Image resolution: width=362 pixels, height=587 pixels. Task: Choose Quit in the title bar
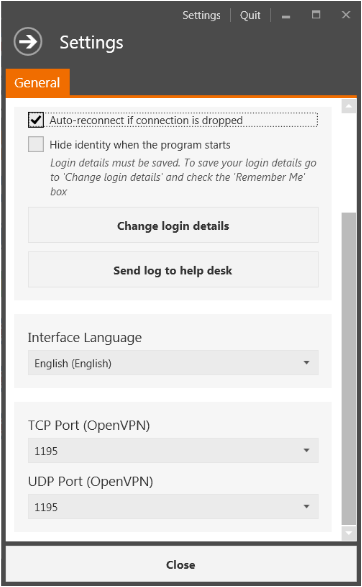point(250,15)
